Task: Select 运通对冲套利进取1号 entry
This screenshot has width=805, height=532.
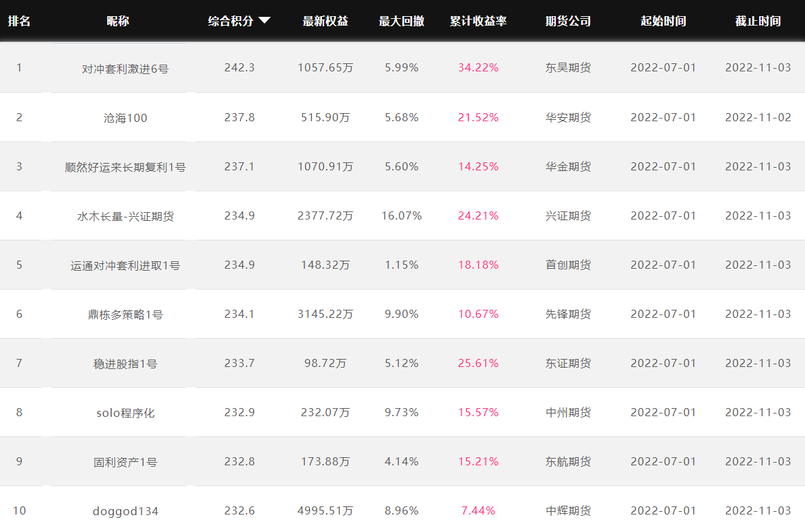Action: coord(125,265)
